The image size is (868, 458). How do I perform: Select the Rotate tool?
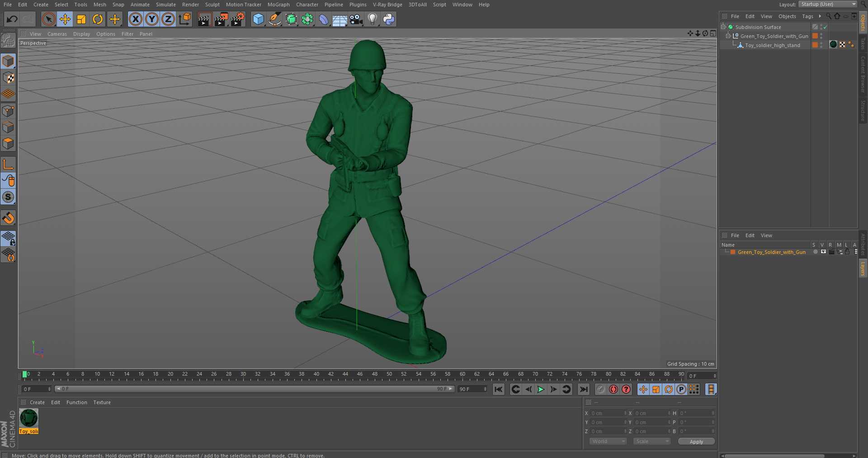[98, 19]
